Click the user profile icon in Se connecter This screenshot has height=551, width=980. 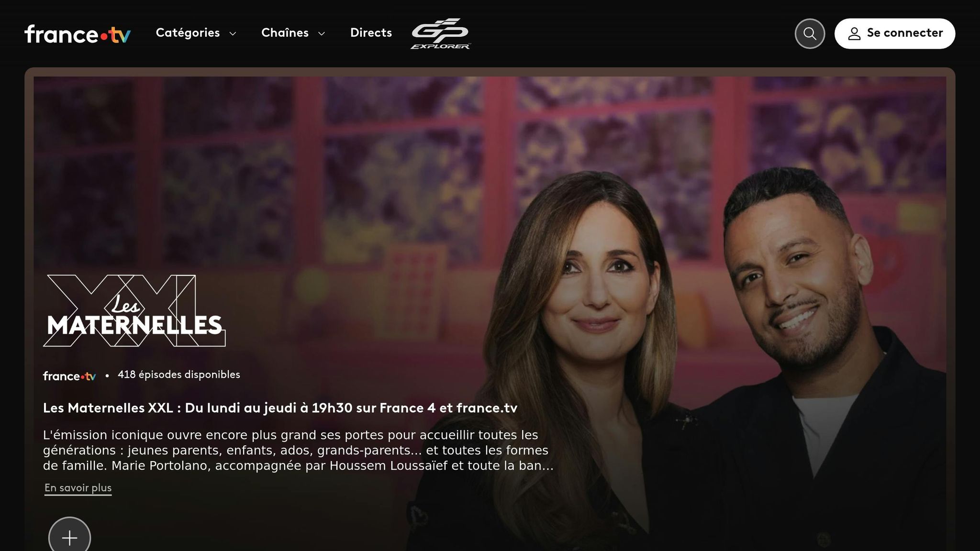[x=854, y=33]
